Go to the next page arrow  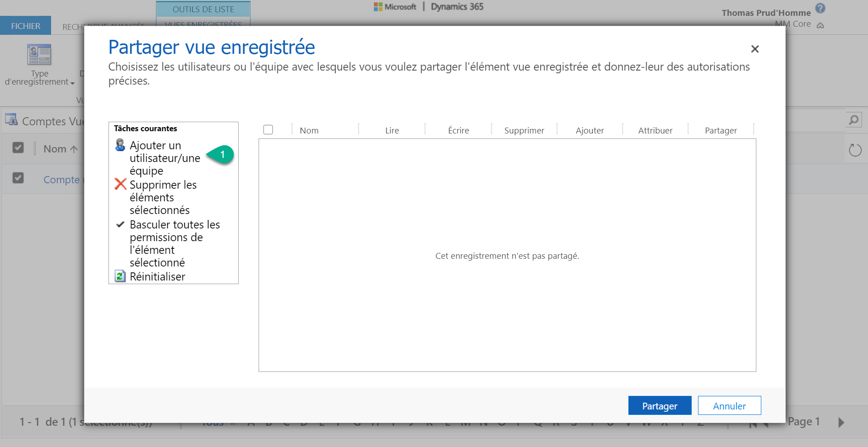[841, 423]
